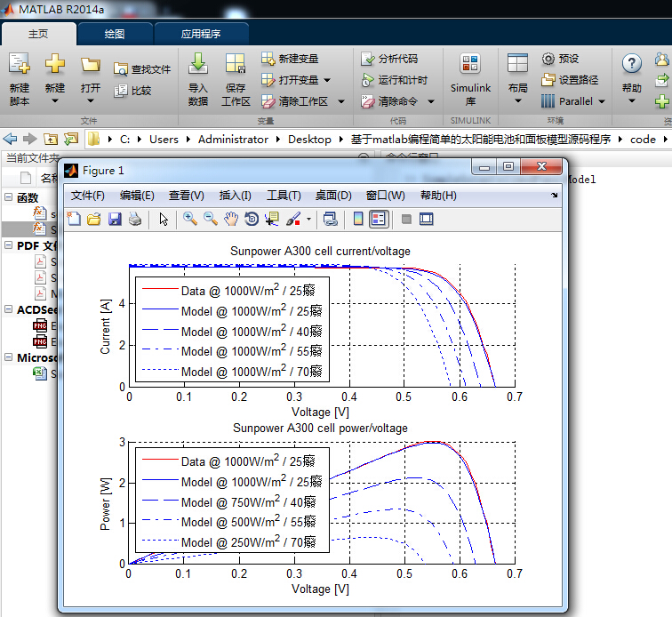Open 帮助(H) menu in Figure 1
Viewport: 672px width, 617px height.
[x=438, y=196]
